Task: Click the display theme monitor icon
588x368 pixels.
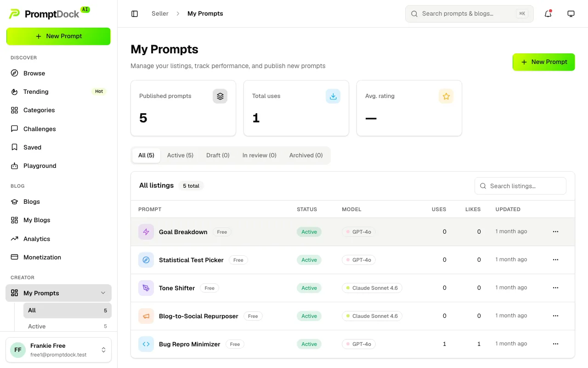Action: click(571, 14)
